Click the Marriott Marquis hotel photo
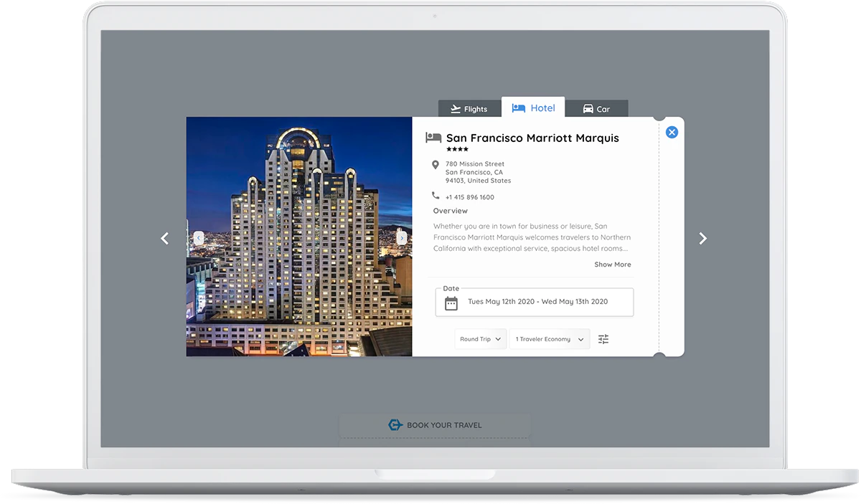 point(299,237)
